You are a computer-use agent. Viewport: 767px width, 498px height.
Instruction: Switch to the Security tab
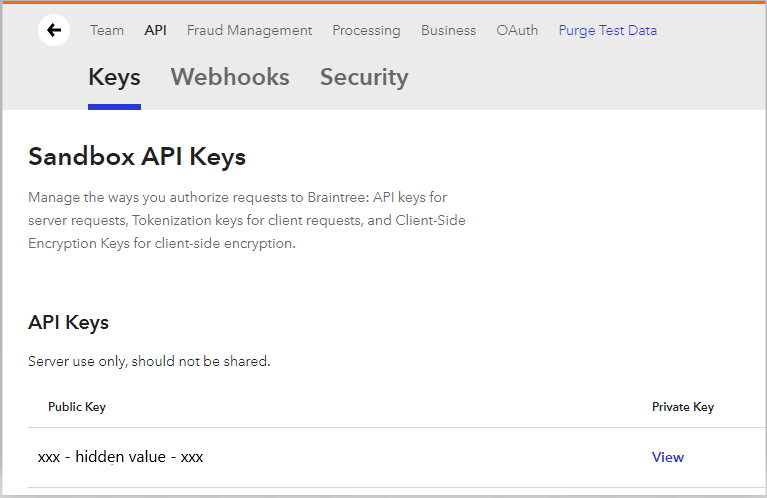pos(364,77)
